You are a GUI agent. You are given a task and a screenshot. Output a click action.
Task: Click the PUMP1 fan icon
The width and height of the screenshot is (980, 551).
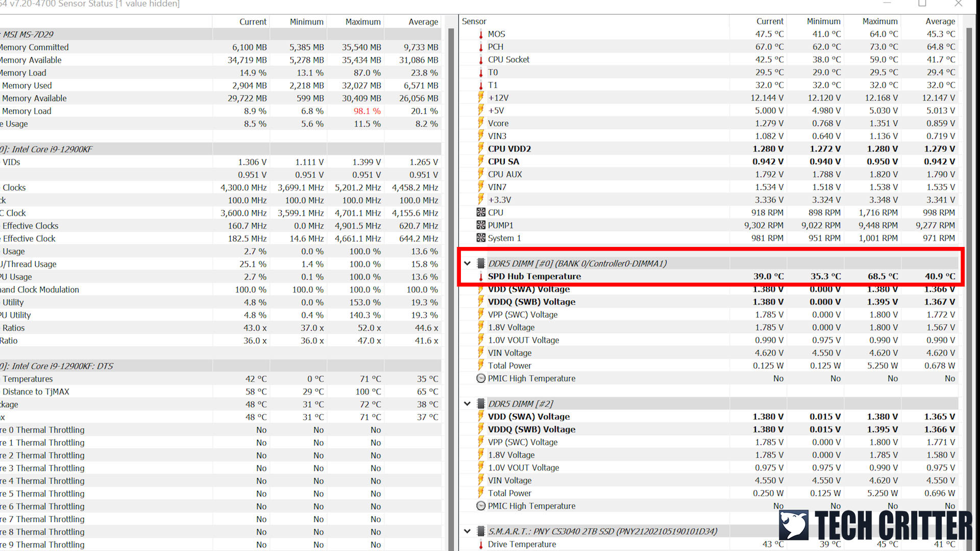coord(481,225)
